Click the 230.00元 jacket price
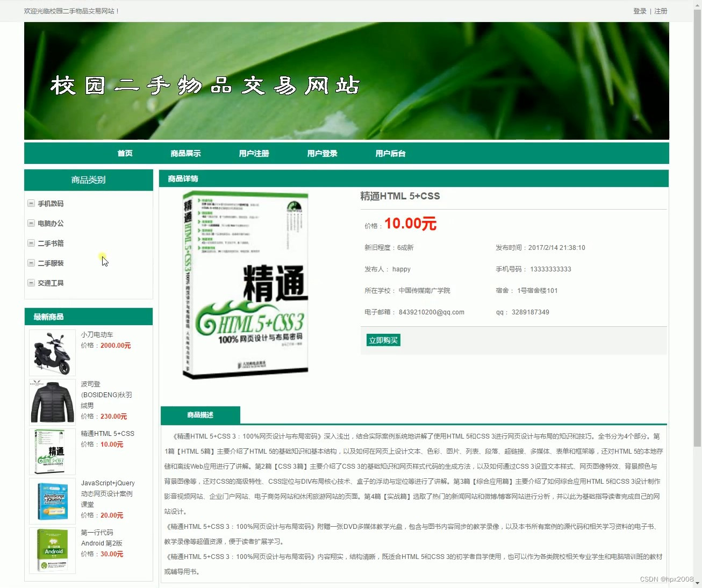Viewport: 702px width, 588px height. pos(113,417)
